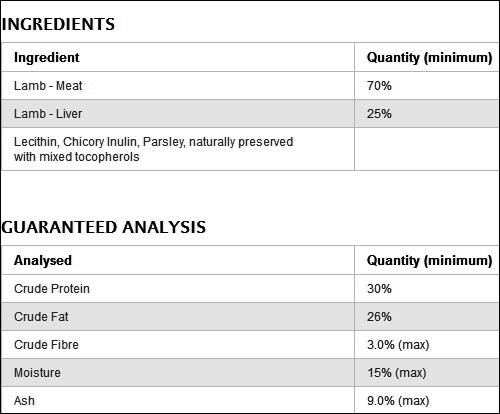Click the 26% fat value
This screenshot has width=500, height=414.
tap(379, 317)
